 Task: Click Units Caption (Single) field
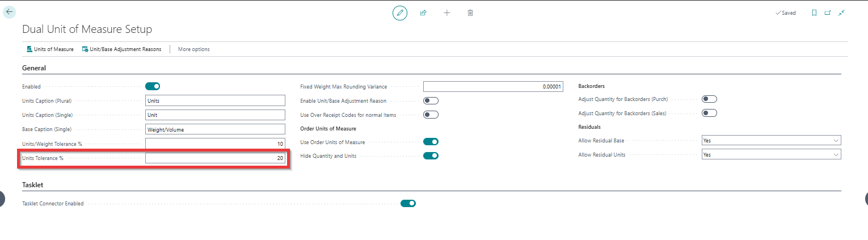tap(215, 115)
